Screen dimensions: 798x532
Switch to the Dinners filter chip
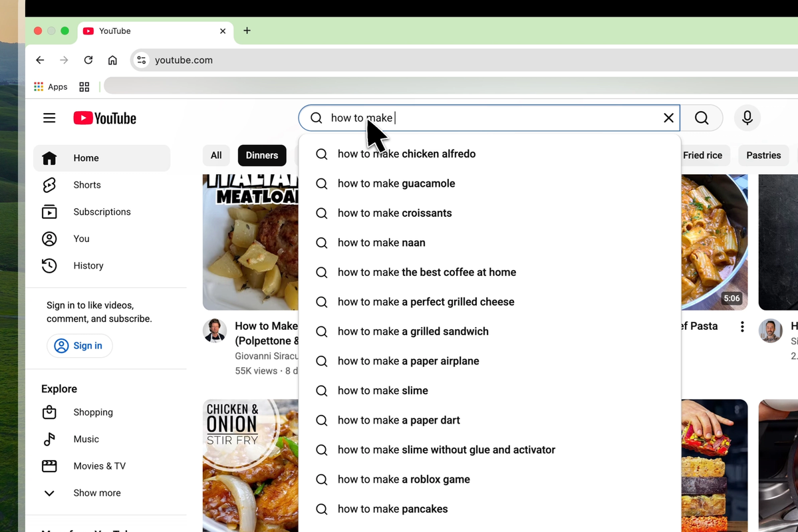[261, 155]
